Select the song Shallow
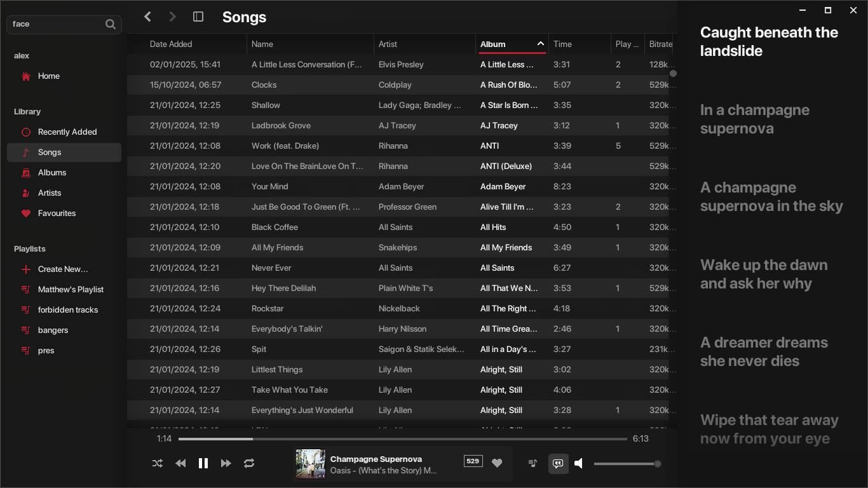Viewport: 868px width, 488px height. coord(398,105)
